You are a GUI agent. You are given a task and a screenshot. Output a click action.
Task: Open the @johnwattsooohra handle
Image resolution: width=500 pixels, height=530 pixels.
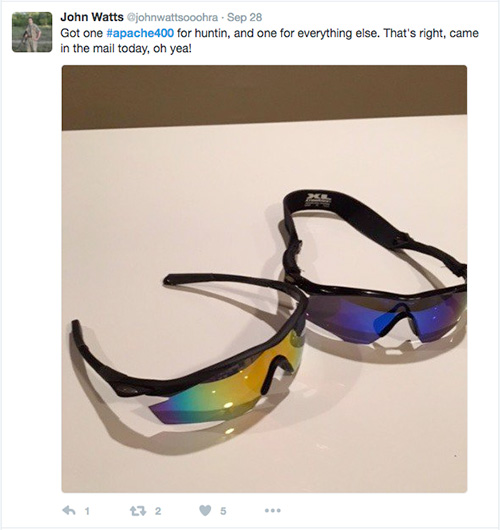click(172, 17)
